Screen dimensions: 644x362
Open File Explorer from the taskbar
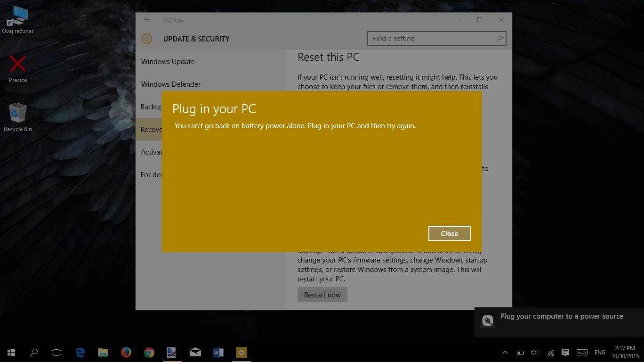pyautogui.click(x=103, y=352)
